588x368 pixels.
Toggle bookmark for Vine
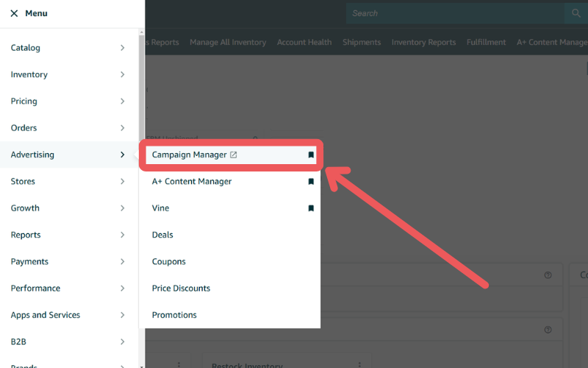[x=311, y=208]
